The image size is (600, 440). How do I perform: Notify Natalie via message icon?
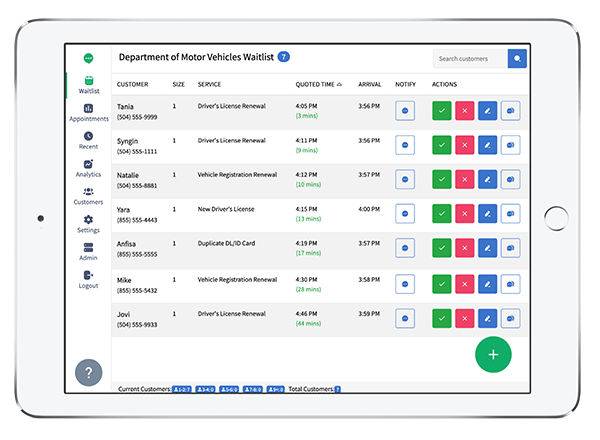tap(405, 179)
